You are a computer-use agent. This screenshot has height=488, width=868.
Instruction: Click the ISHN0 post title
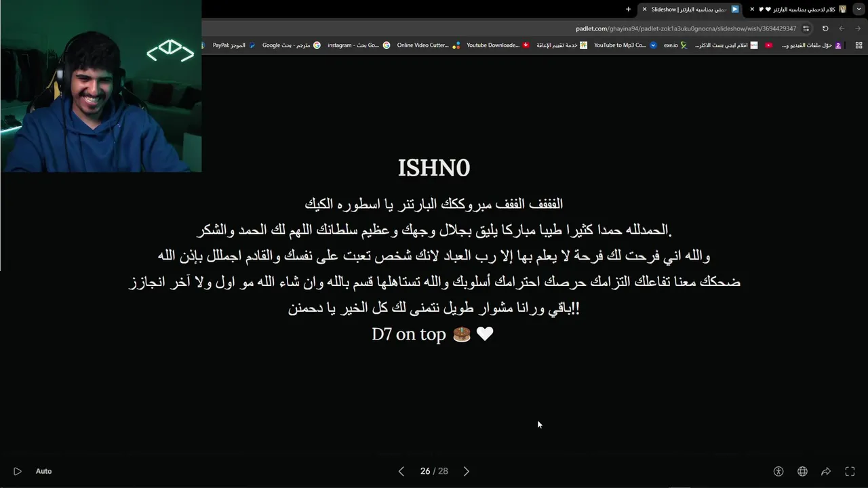[434, 168]
